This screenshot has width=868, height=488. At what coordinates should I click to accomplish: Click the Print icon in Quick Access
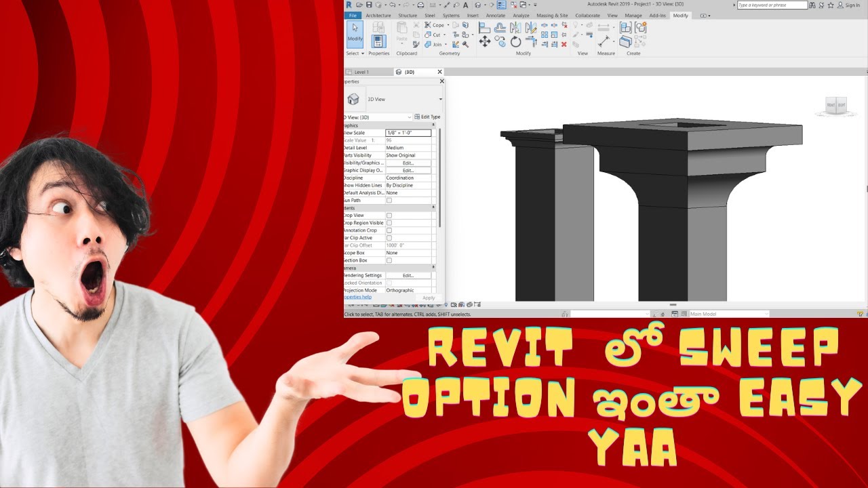[420, 5]
